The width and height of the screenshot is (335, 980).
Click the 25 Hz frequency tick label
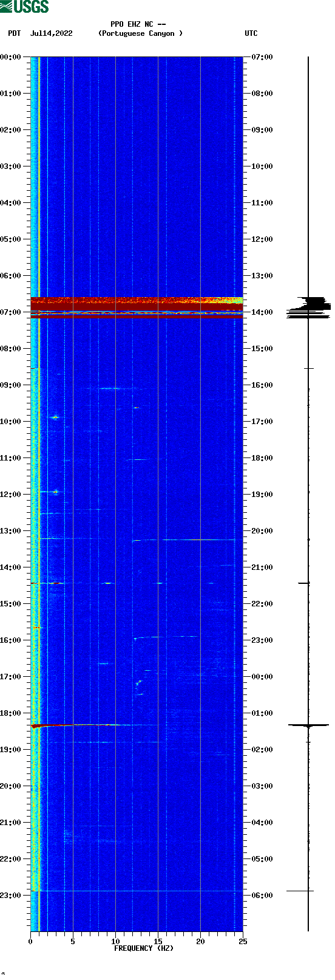click(243, 942)
